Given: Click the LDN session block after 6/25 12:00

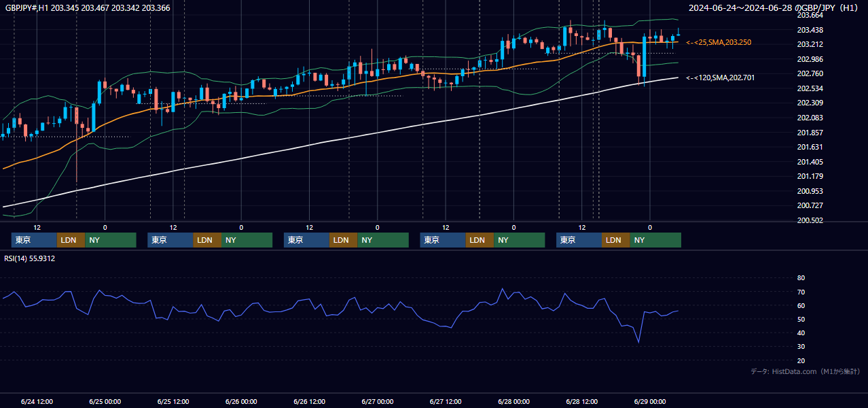Looking at the screenshot, I should coord(207,240).
